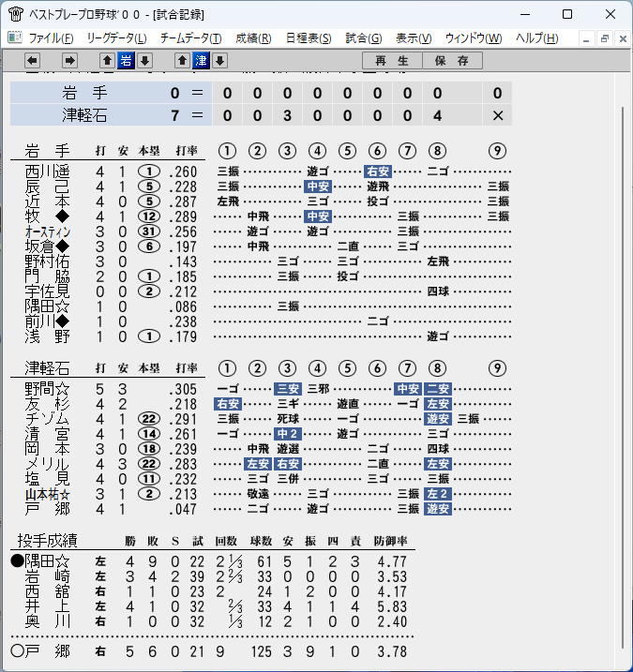Click the up arrow left of 岩 button
This screenshot has width=633, height=672.
(x=107, y=60)
